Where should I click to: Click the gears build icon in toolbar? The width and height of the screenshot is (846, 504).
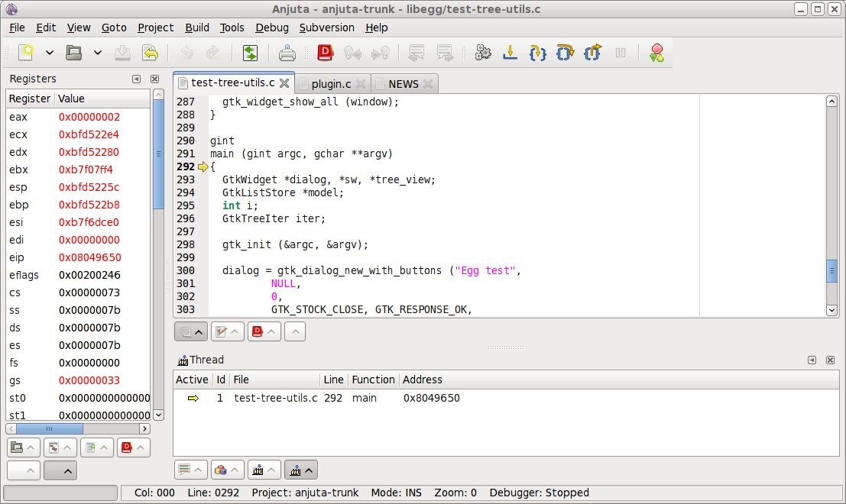click(482, 53)
